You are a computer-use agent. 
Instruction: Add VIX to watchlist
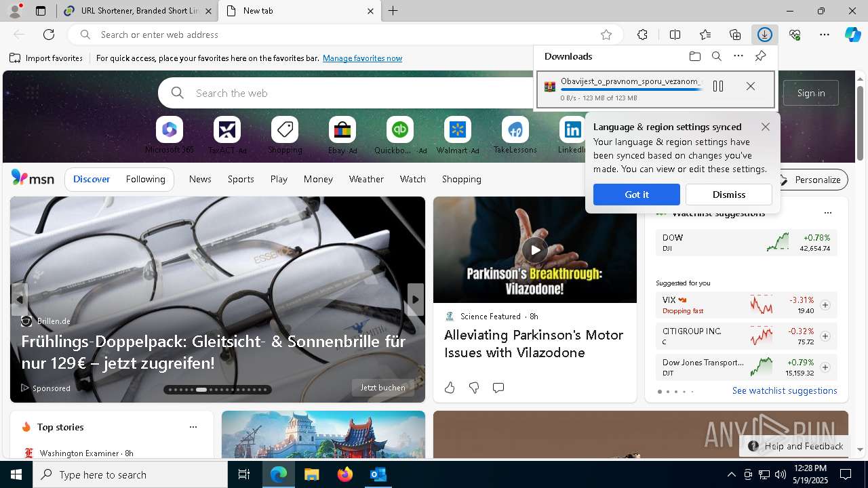(x=825, y=305)
